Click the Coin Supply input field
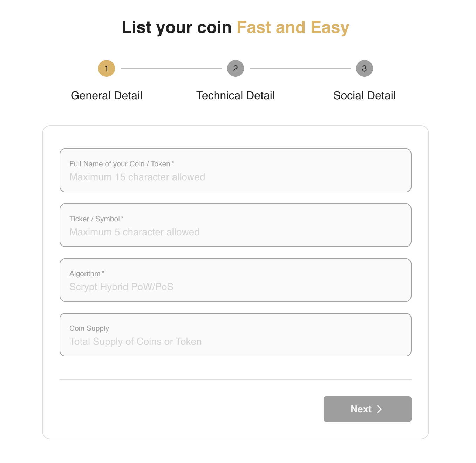This screenshot has height=463, width=476. pyautogui.click(x=235, y=335)
